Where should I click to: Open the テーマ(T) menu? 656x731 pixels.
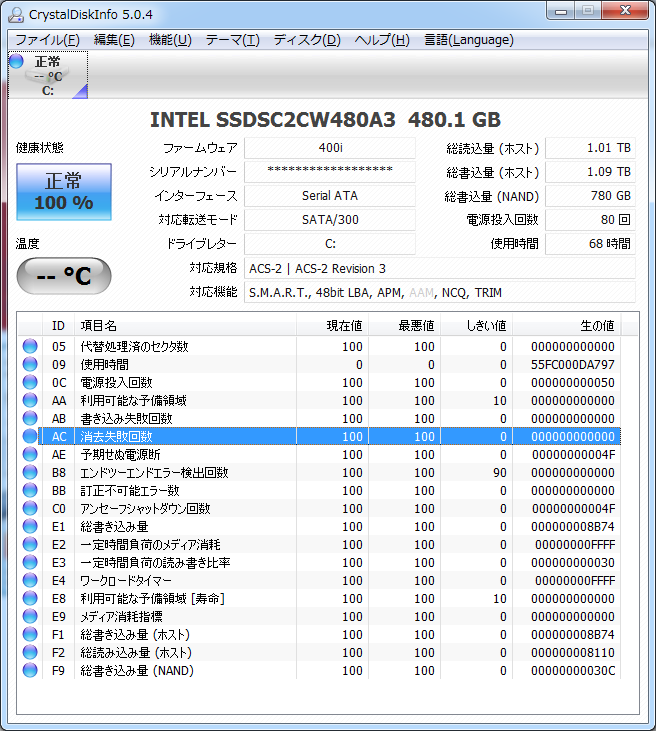pos(233,40)
